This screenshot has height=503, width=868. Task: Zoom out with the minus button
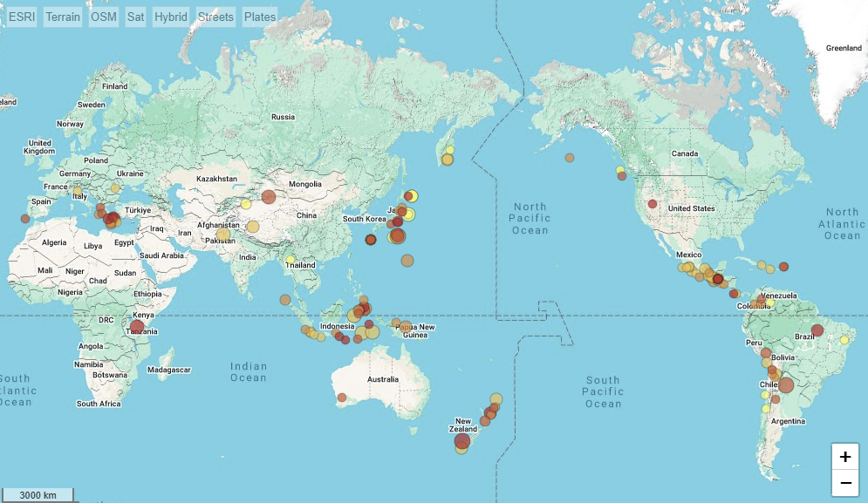844,483
